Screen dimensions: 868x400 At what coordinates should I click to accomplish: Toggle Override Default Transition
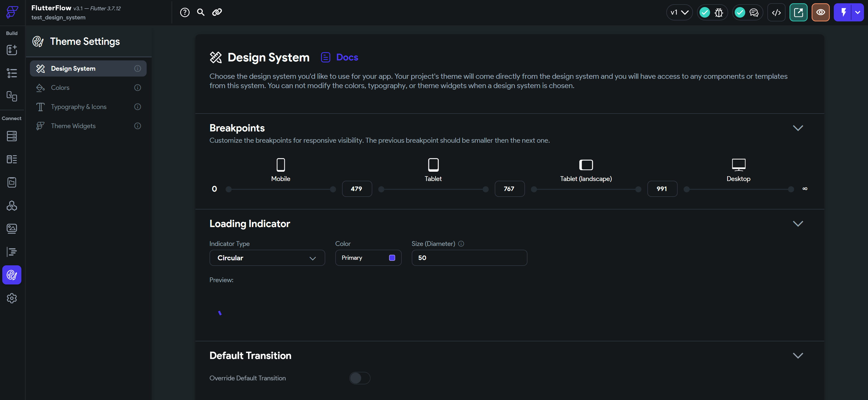359,378
